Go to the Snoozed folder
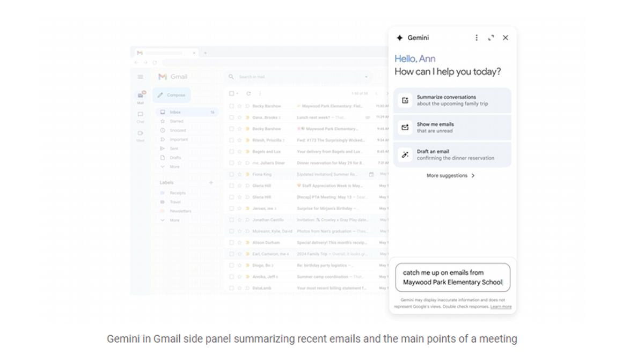This screenshot has height=362, width=644. (x=177, y=130)
